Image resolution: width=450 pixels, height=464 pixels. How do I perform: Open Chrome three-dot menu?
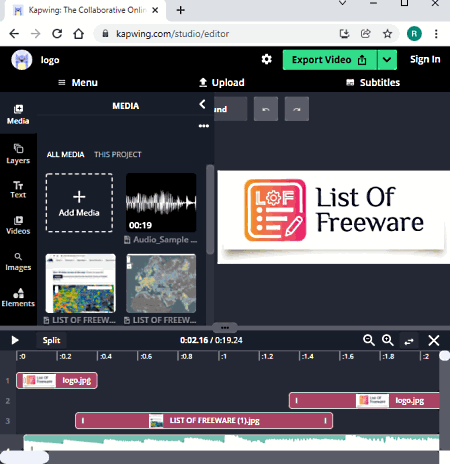(x=436, y=34)
